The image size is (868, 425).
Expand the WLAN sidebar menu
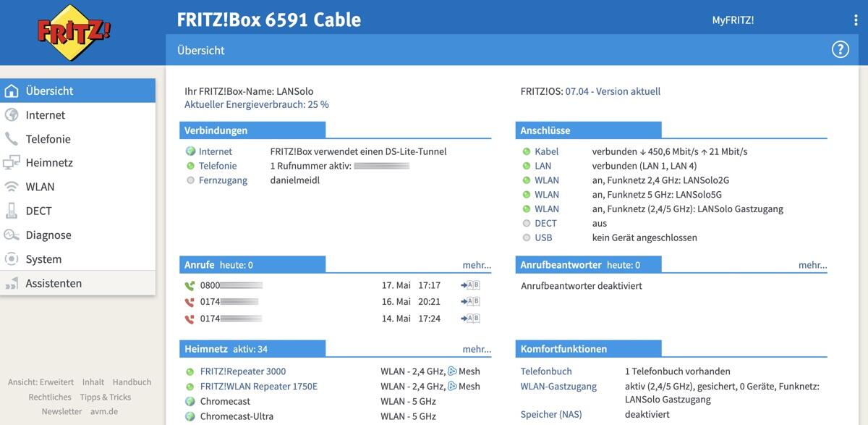pyautogui.click(x=40, y=187)
